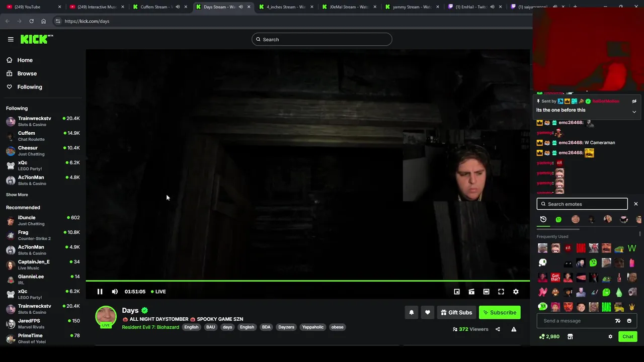Viewport: 644px width, 362px height.
Task: Insert the red BANG emote
Action: [x=581, y=248]
